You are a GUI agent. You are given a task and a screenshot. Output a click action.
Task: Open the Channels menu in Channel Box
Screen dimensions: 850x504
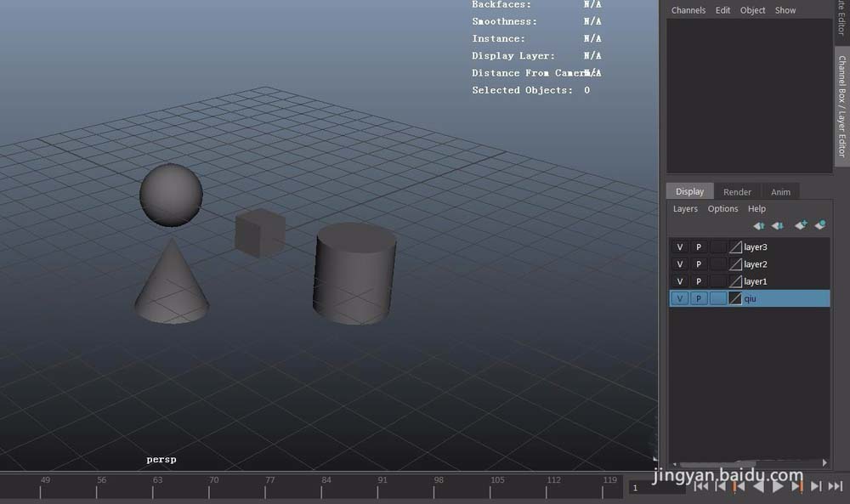(x=688, y=10)
